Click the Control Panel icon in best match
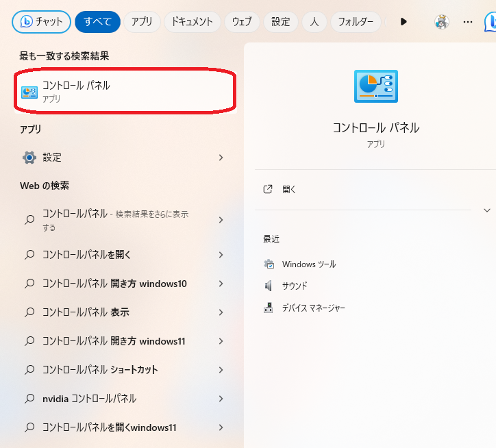Image resolution: width=496 pixels, height=448 pixels. tap(29, 92)
